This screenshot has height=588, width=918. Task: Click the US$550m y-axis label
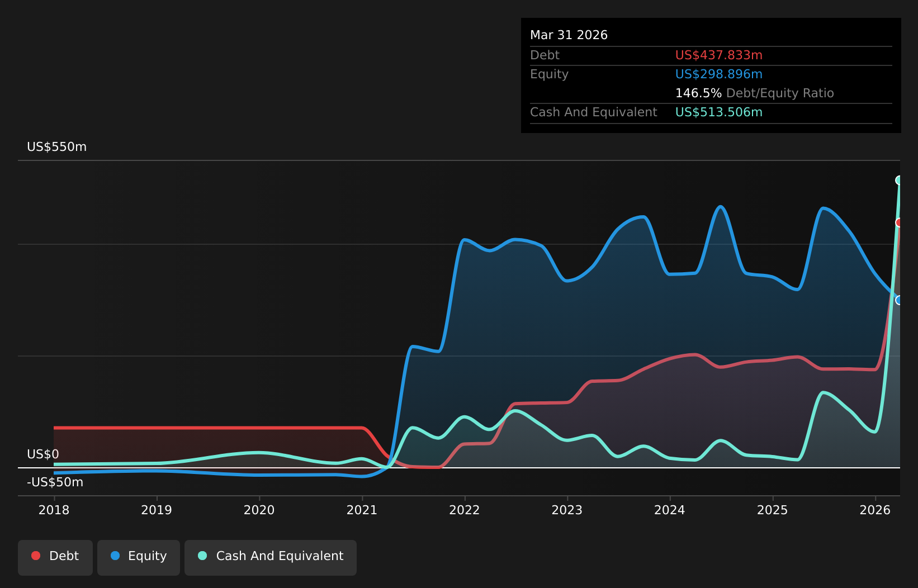tap(57, 147)
